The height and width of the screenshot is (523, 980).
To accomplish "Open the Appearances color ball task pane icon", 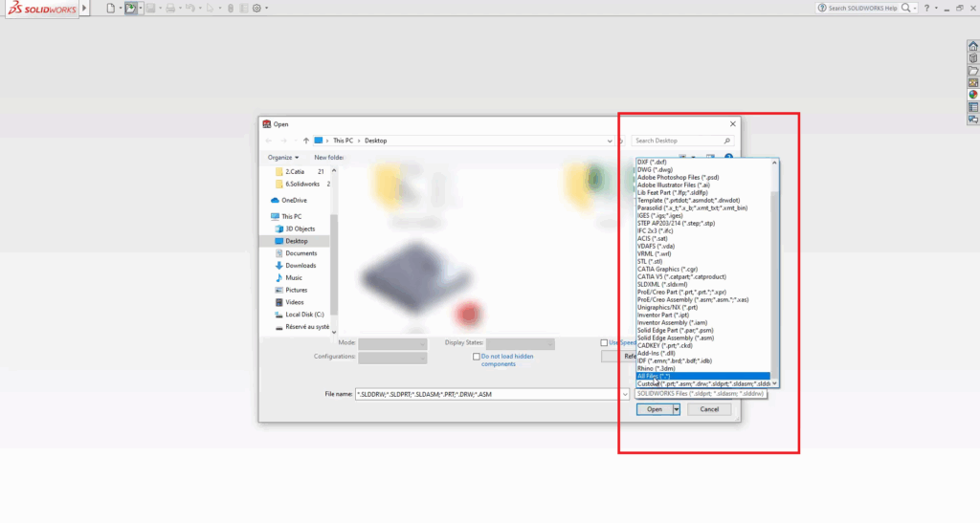I will (972, 95).
